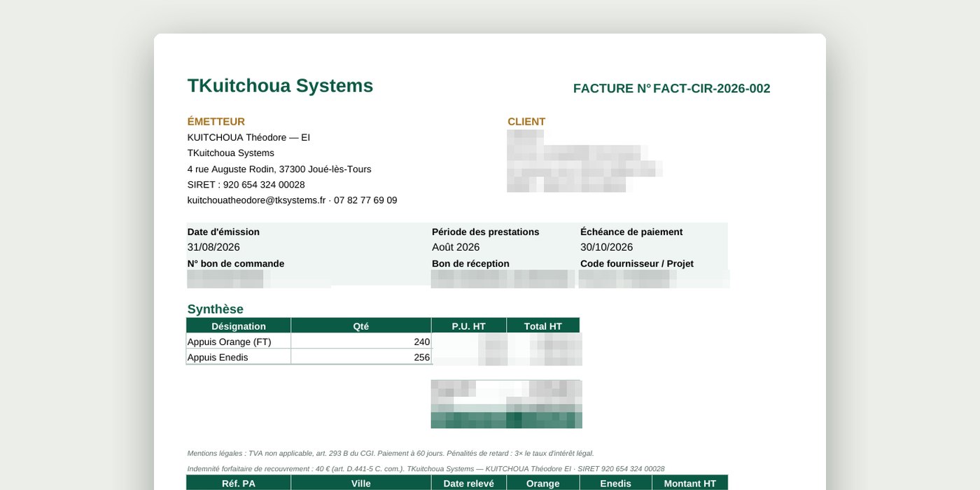Screen dimensions: 980x490
Task: Click the "Bon de réception" label
Action: point(470,264)
